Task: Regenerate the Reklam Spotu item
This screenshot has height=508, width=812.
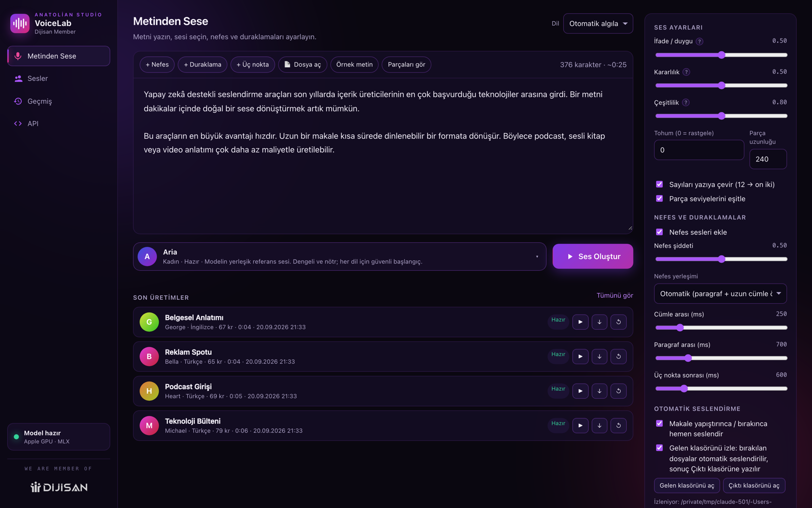Action: 618,357
